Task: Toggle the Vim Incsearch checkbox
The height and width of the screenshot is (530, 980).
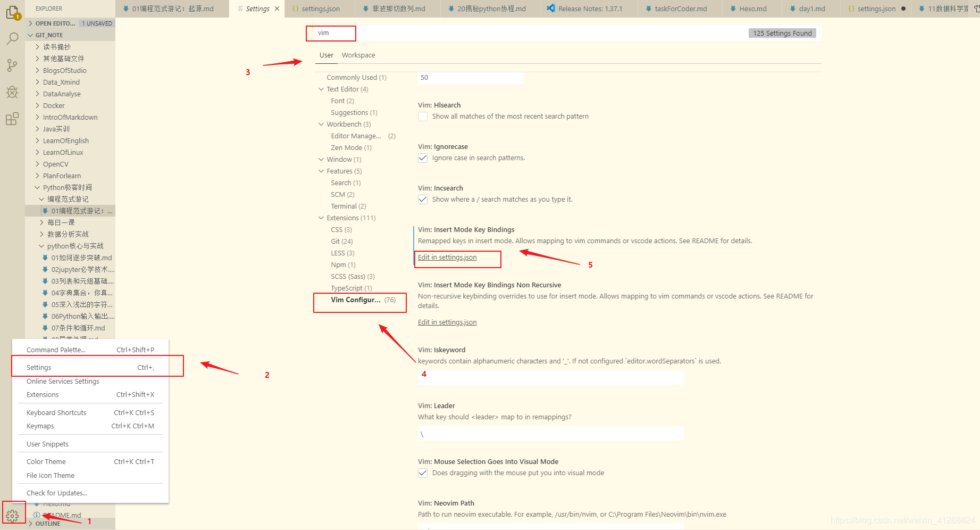Action: tap(423, 200)
